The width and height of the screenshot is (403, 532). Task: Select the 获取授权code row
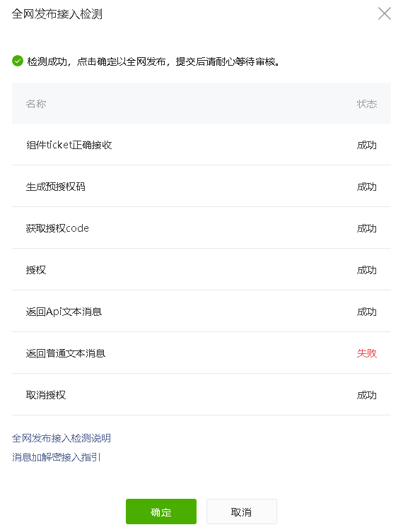pos(201,228)
